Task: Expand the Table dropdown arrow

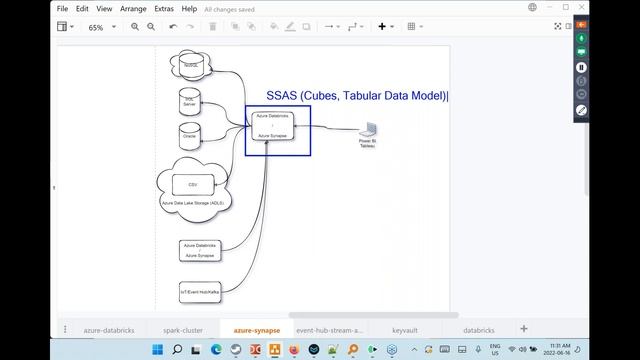Action: point(421,27)
